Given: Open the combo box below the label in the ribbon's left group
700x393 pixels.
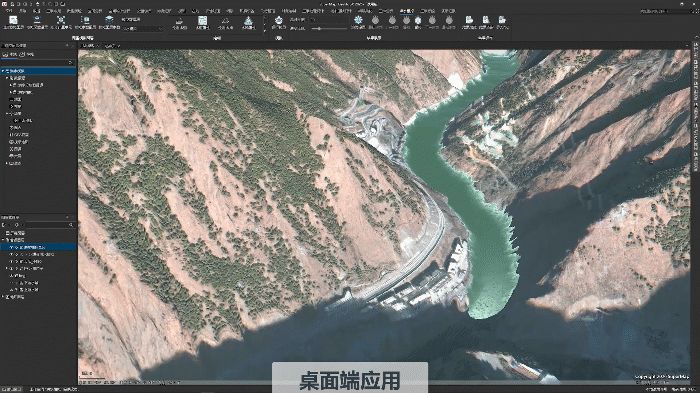Looking at the screenshot, I should click(x=142, y=29).
